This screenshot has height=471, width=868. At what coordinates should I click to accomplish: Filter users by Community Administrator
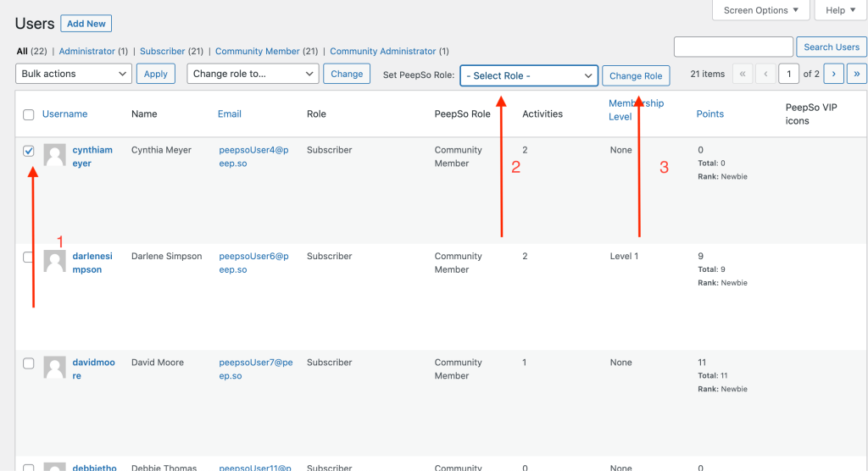click(x=383, y=51)
